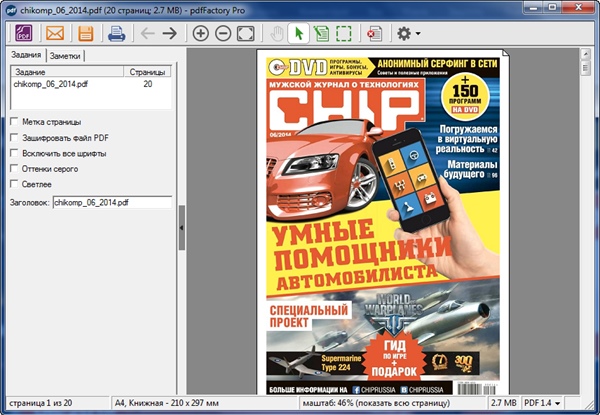Zoom out with the minus icon
This screenshot has height=415, width=600.
223,33
